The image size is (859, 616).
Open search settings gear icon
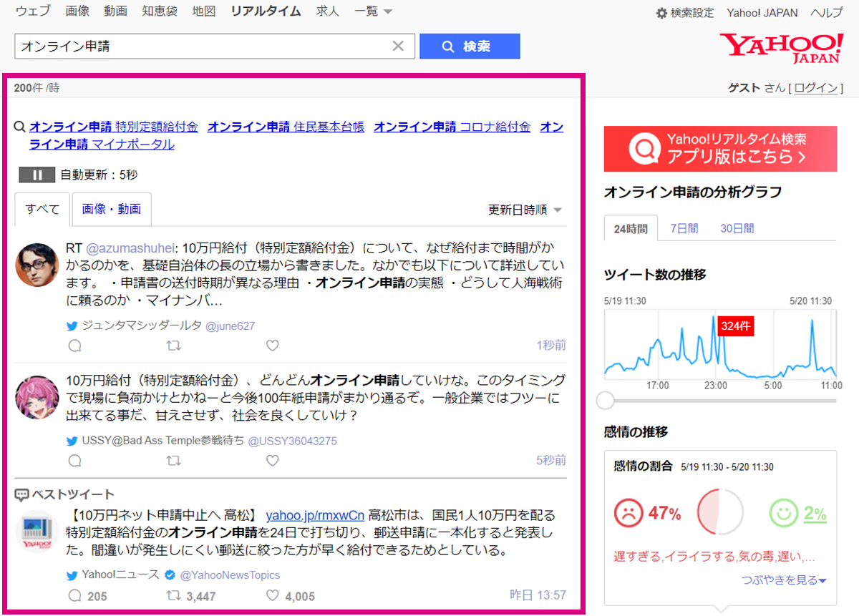click(x=662, y=13)
